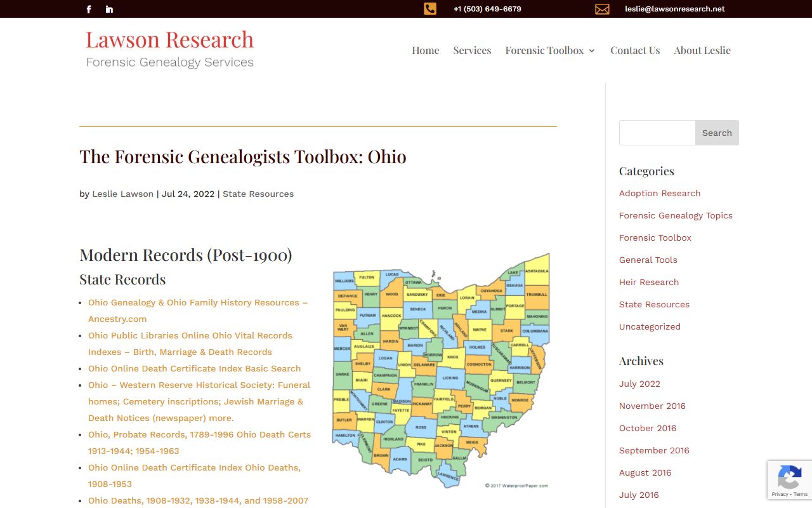Click the Lawson Research logo
Image resolution: width=812 pixels, height=508 pixels.
pos(170,49)
